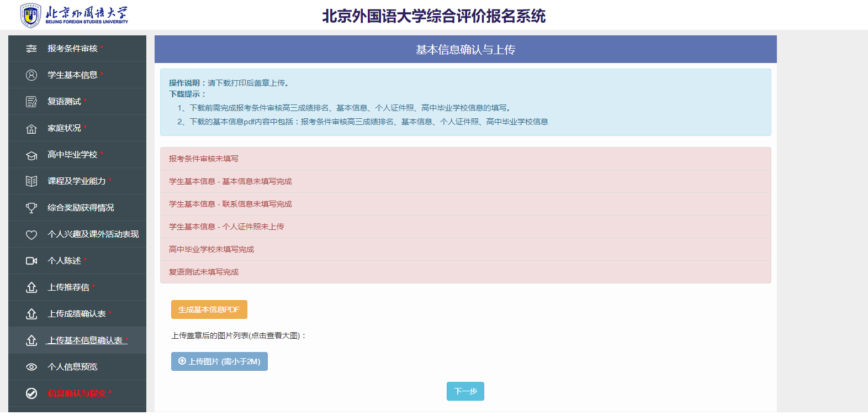Screen dimensions: 868x420
Task: Click 上传图片 (需小于2M) button
Action: 219,361
